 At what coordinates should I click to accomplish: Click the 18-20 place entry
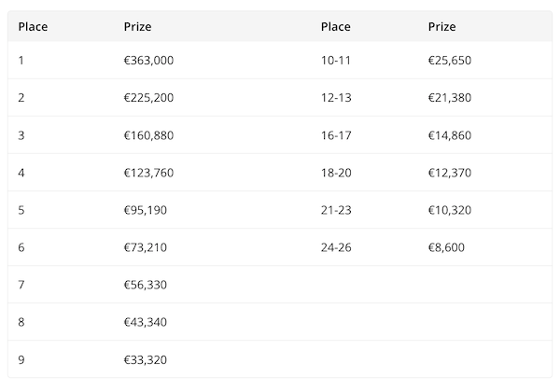click(x=336, y=173)
